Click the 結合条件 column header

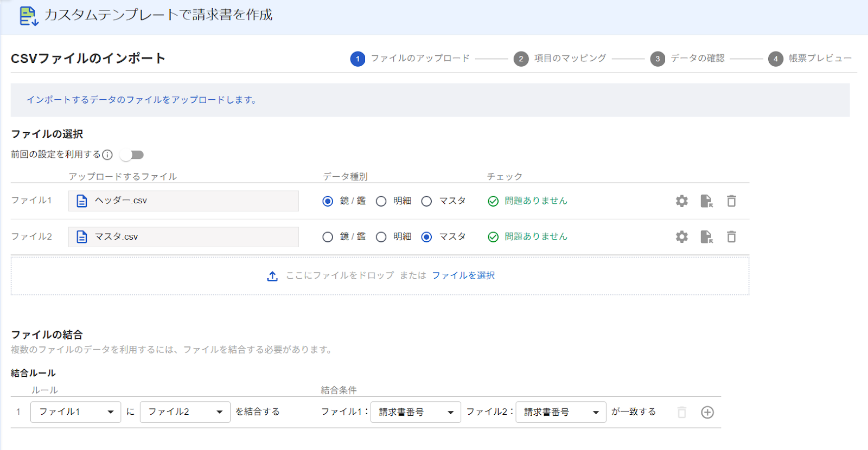tap(339, 390)
